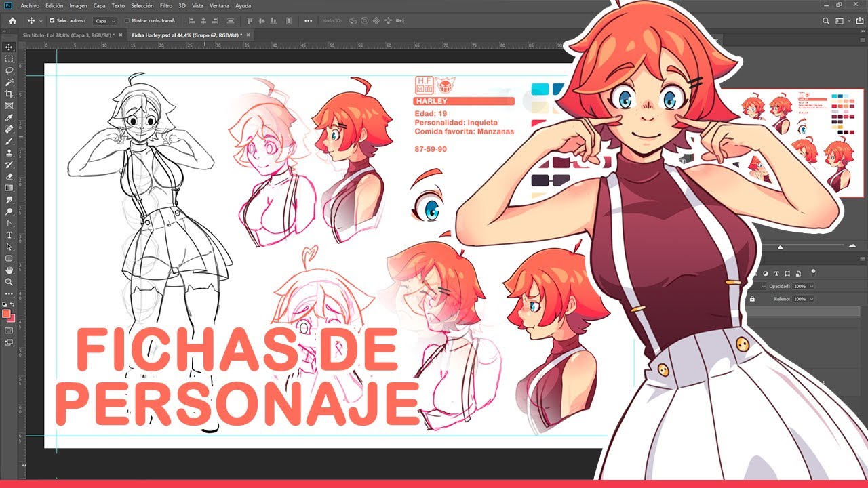Select the Healing Brush tool
The height and width of the screenshot is (488, 868).
[9, 129]
